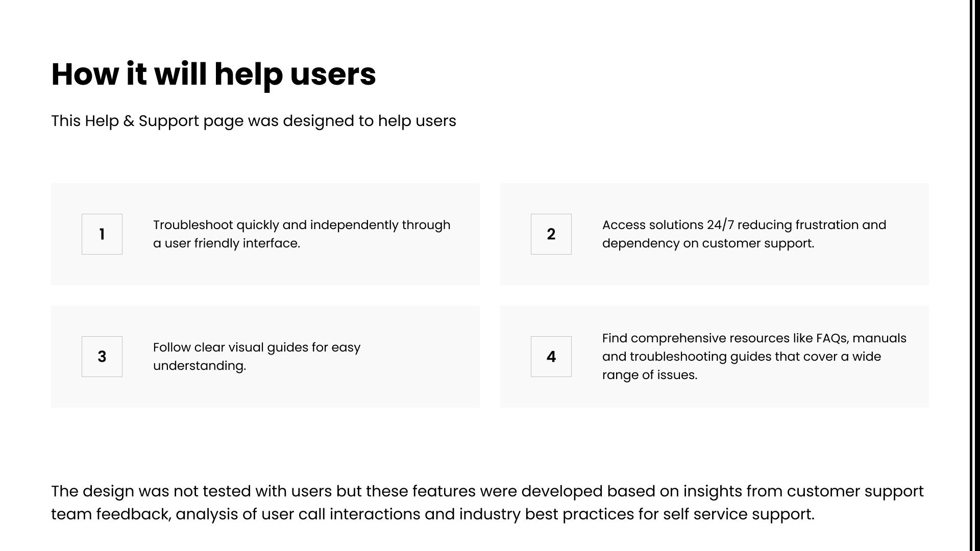Screen dimensions: 980x551
Task: Click the "This Help & Support page" subtitle
Action: tap(253, 121)
